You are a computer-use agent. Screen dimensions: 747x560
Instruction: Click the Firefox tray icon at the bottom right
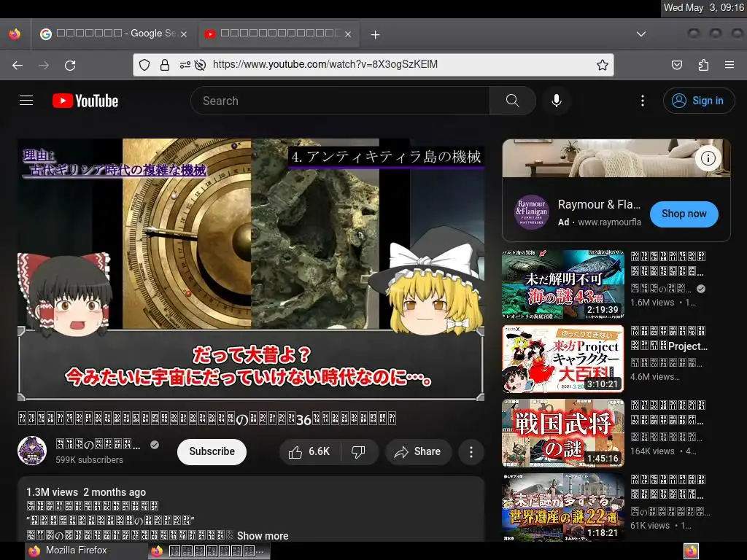(691, 551)
